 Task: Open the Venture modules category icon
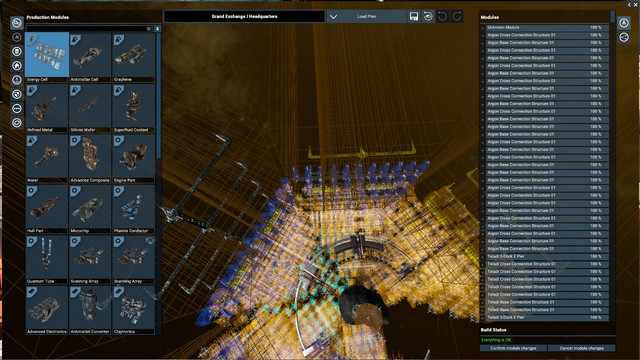(x=17, y=122)
